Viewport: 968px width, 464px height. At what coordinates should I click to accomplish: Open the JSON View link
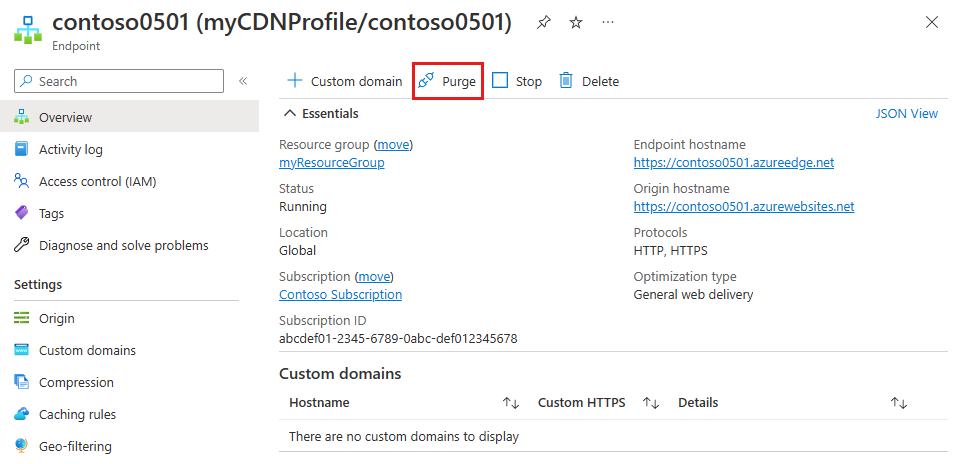[x=906, y=113]
